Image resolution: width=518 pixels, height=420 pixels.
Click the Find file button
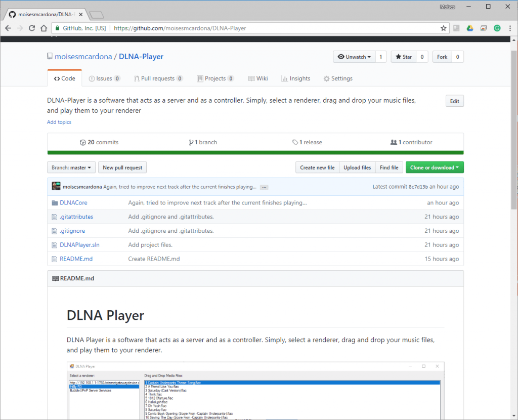coord(389,167)
